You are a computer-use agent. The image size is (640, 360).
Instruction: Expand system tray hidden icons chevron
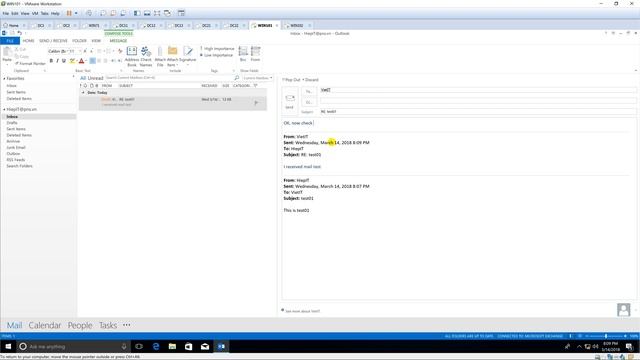click(x=579, y=347)
